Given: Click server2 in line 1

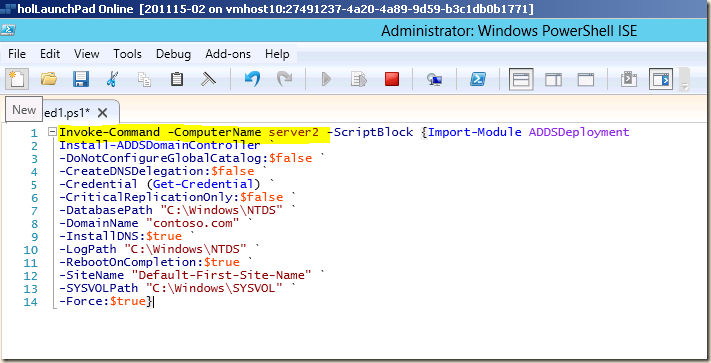Looking at the screenshot, I should pos(293,132).
